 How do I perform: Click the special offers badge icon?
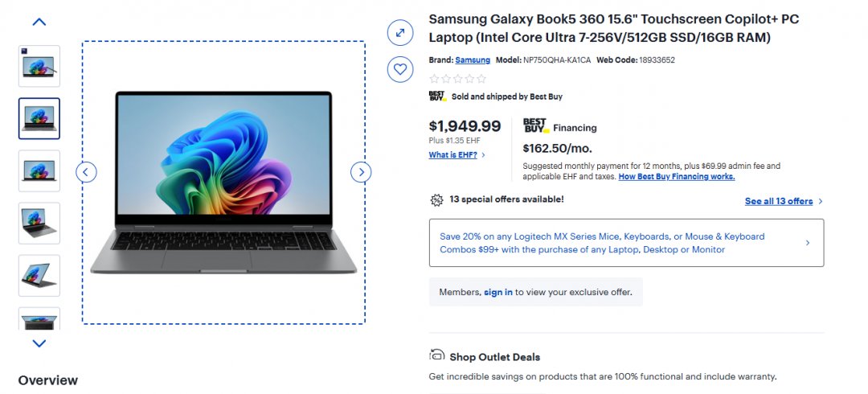coord(436,199)
